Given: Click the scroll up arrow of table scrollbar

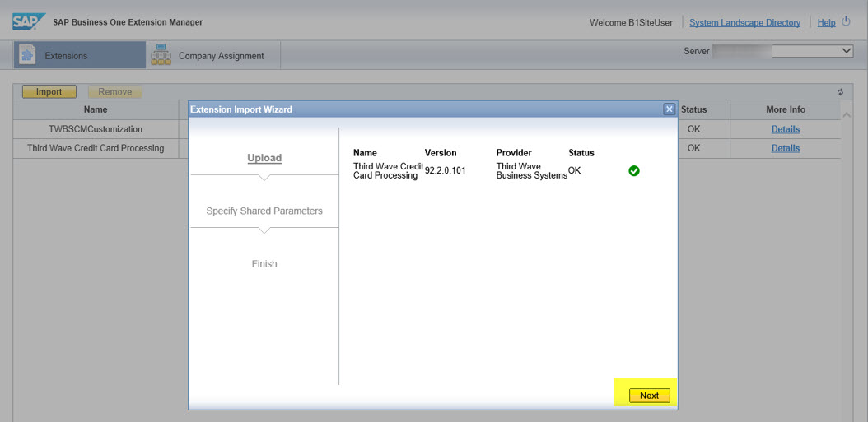Looking at the screenshot, I should click(847, 114).
